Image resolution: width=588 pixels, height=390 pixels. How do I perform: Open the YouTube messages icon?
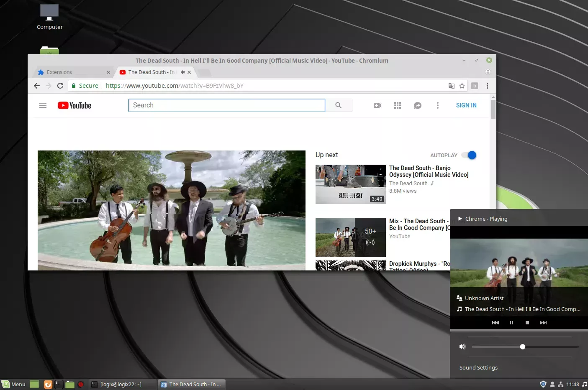tap(417, 105)
